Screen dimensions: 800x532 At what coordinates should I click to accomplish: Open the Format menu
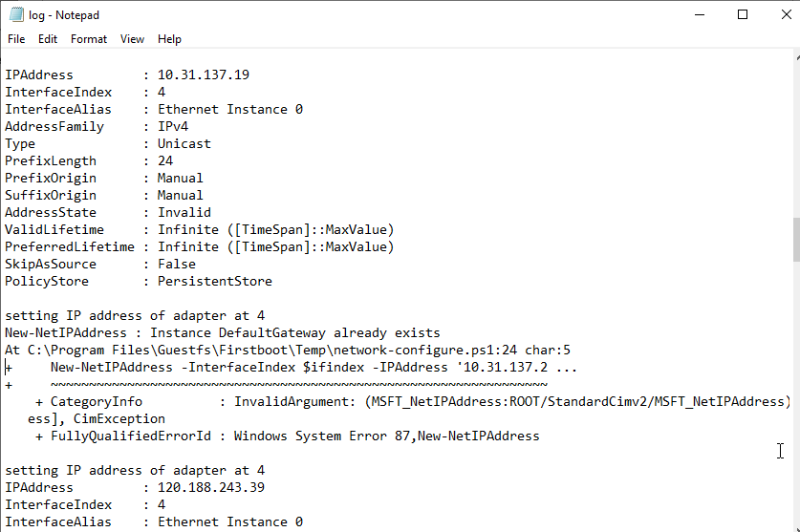coord(89,39)
